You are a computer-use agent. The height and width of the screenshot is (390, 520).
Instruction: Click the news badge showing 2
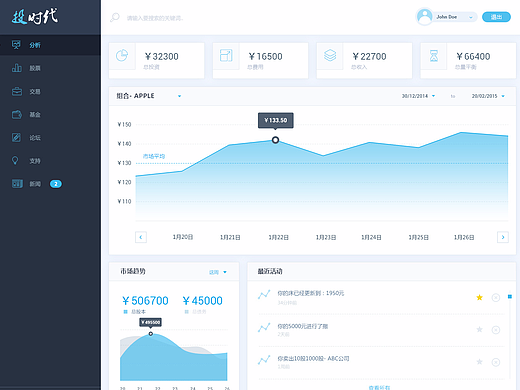(56, 184)
